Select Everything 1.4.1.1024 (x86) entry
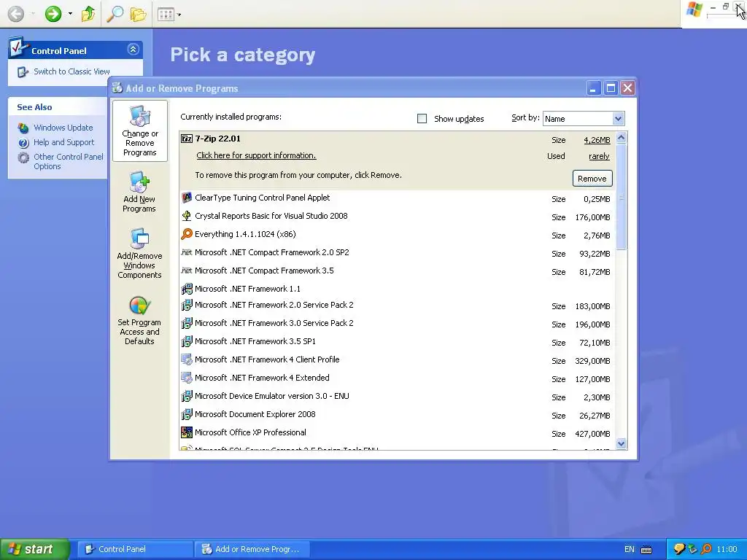Screen dimensions: 747x560 point(398,234)
